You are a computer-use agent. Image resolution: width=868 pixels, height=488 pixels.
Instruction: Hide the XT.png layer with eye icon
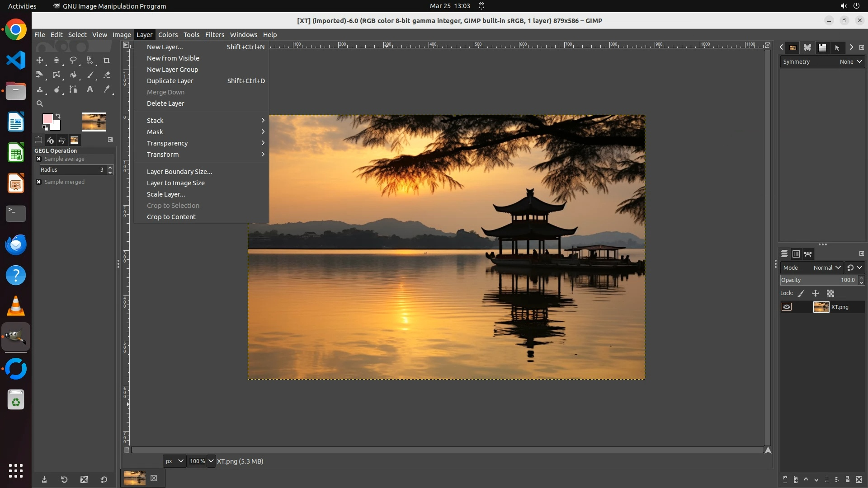click(787, 307)
